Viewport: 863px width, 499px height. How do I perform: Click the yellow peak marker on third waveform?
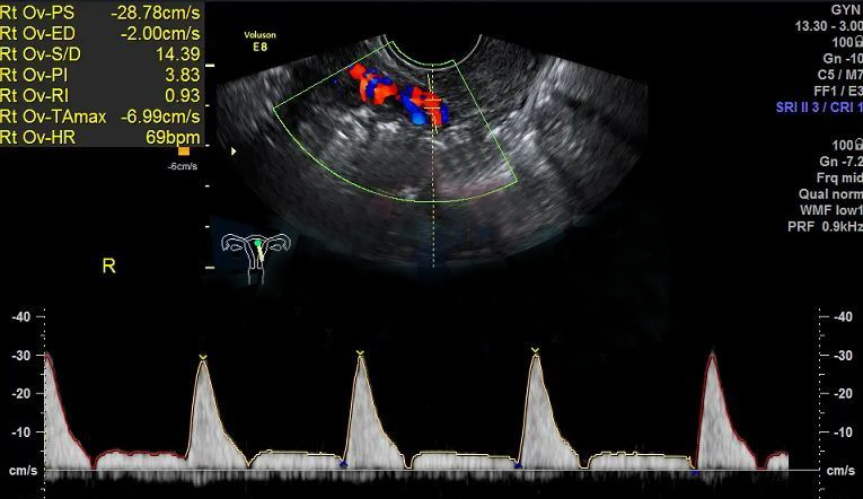pyautogui.click(x=360, y=353)
